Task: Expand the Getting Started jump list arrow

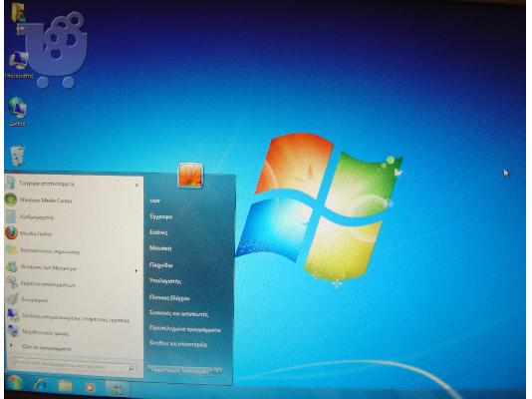Action: tap(137, 186)
